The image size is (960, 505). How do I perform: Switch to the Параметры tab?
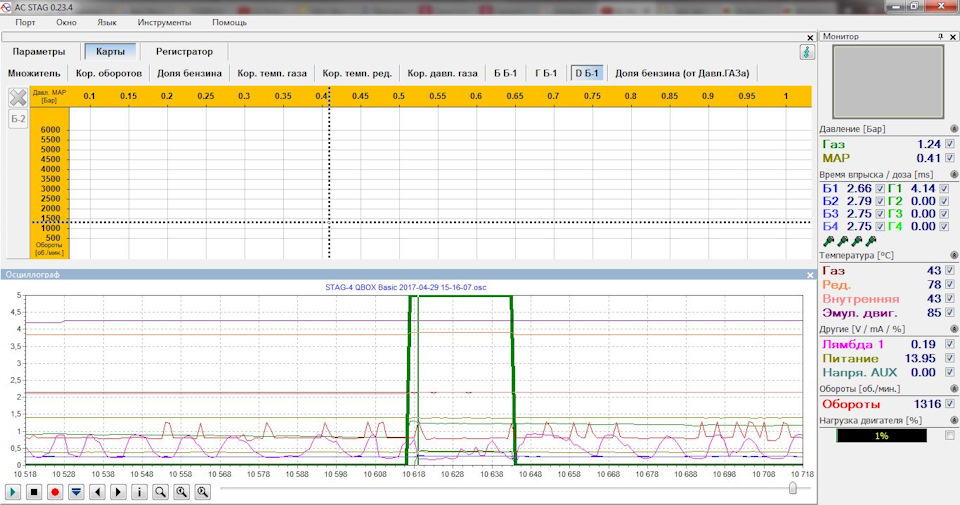[x=39, y=52]
